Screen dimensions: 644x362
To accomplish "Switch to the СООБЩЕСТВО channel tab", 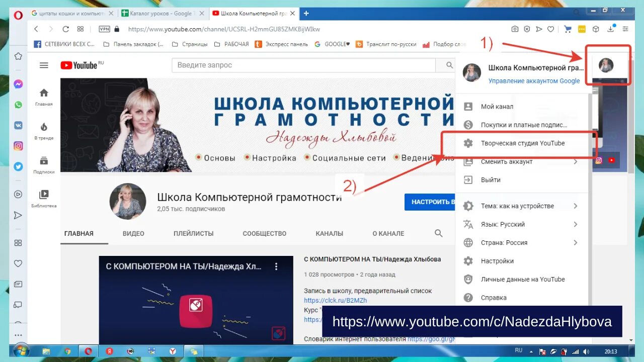I will [x=265, y=233].
